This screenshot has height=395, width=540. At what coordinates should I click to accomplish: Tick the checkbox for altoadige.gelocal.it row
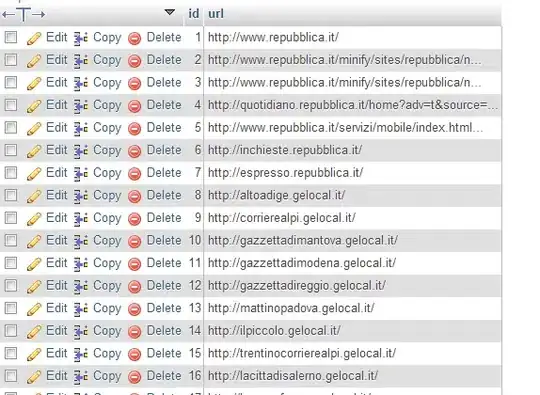[11, 195]
